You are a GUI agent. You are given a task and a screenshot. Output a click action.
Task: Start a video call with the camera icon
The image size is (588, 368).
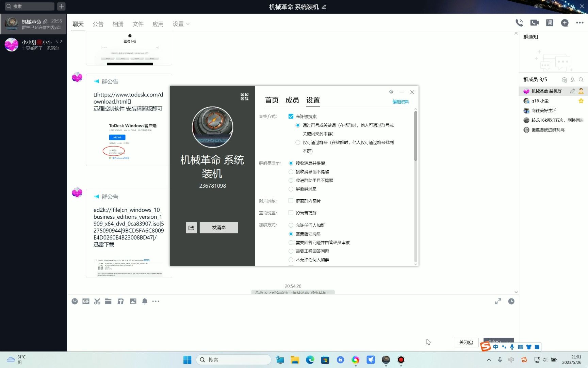click(x=535, y=23)
